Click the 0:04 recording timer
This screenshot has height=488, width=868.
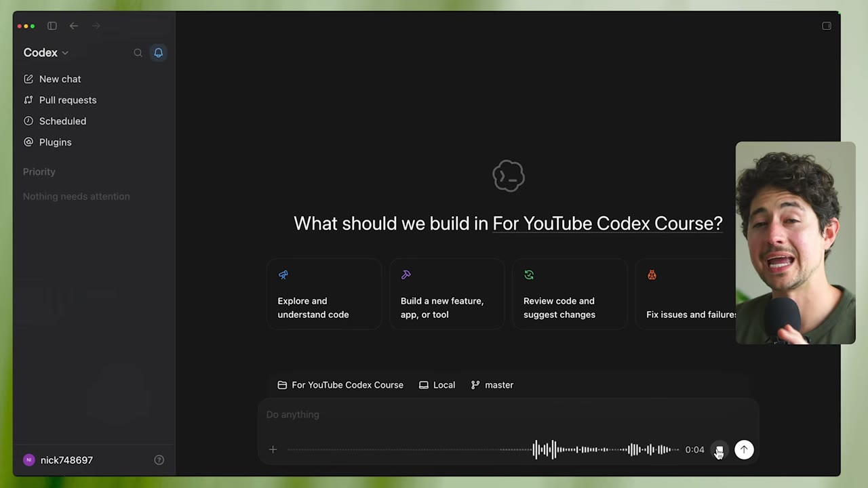click(x=694, y=449)
